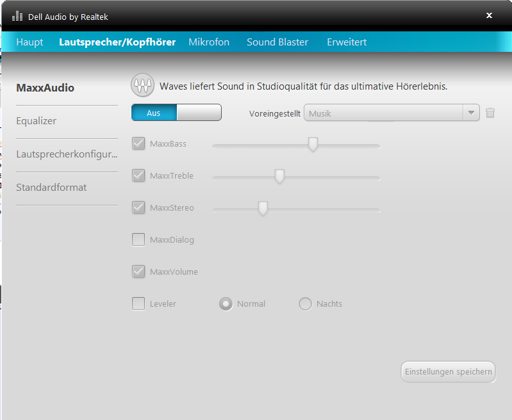Click the Dell Audio by Realtek title text
This screenshot has width=512, height=420.
click(x=68, y=17)
